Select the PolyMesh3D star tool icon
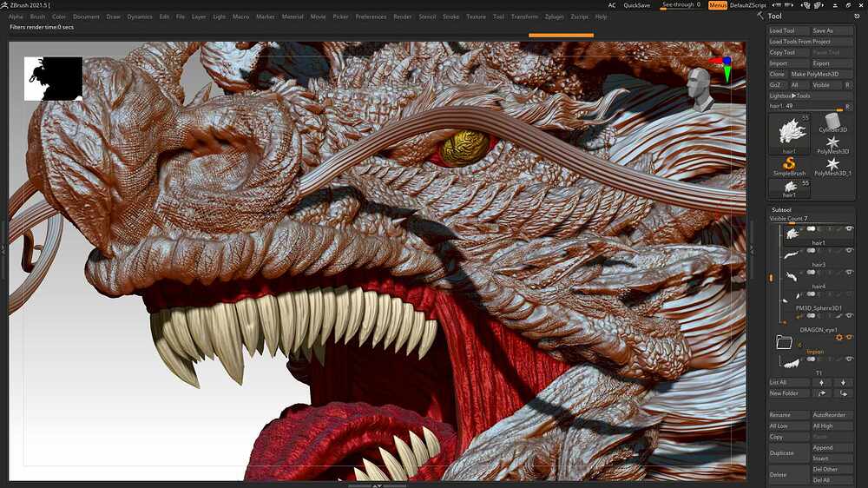Screen dimensions: 868x488 point(832,144)
